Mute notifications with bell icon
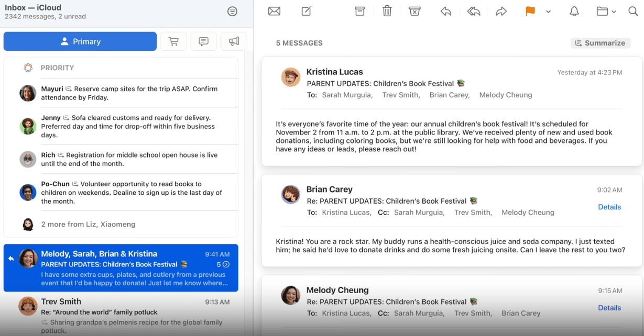The image size is (644, 336). [574, 12]
